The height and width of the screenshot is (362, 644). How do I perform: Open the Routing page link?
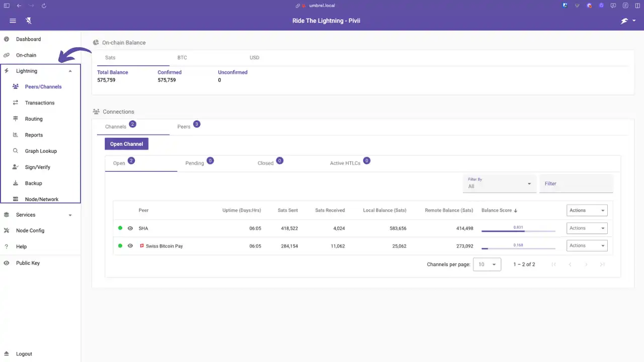[34, 119]
